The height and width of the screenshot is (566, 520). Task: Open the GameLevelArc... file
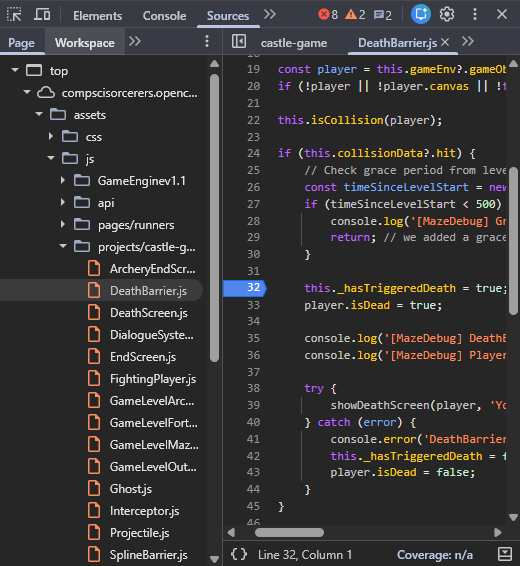(152, 401)
